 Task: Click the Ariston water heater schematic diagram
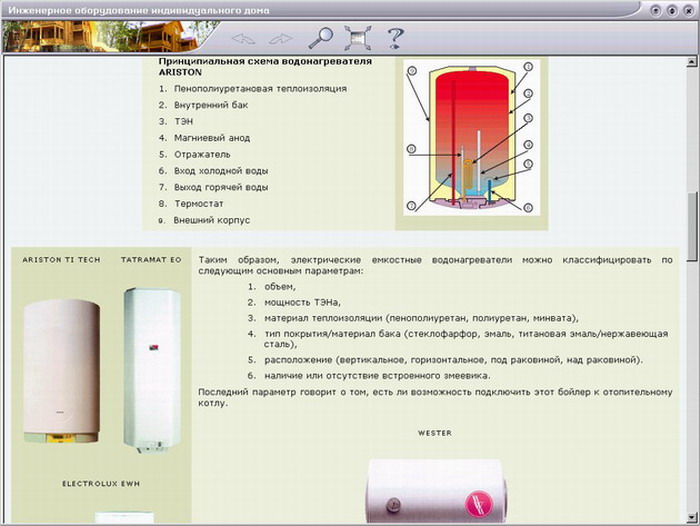tap(471, 138)
